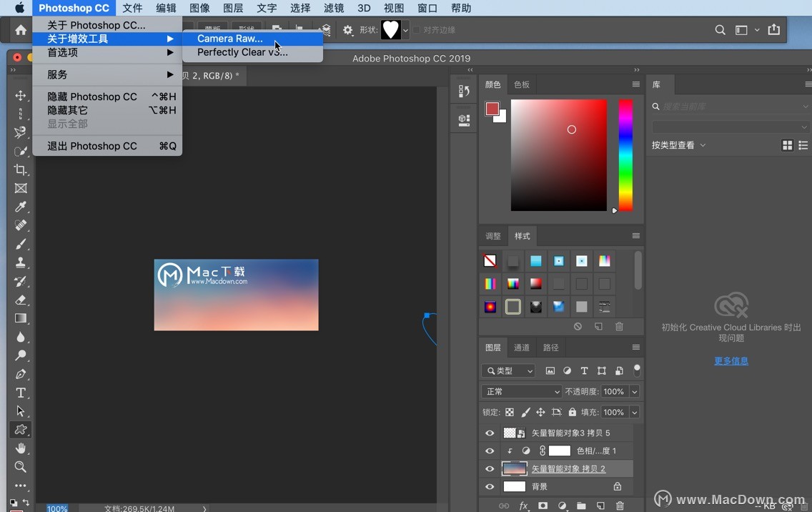Select the Pen tool

coord(21,374)
